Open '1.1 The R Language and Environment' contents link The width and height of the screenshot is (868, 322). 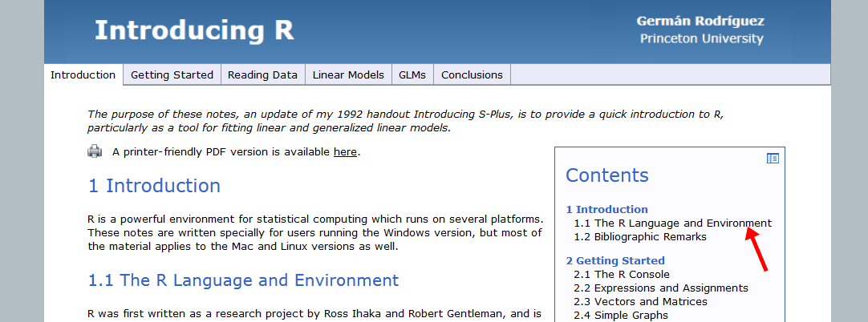click(672, 223)
